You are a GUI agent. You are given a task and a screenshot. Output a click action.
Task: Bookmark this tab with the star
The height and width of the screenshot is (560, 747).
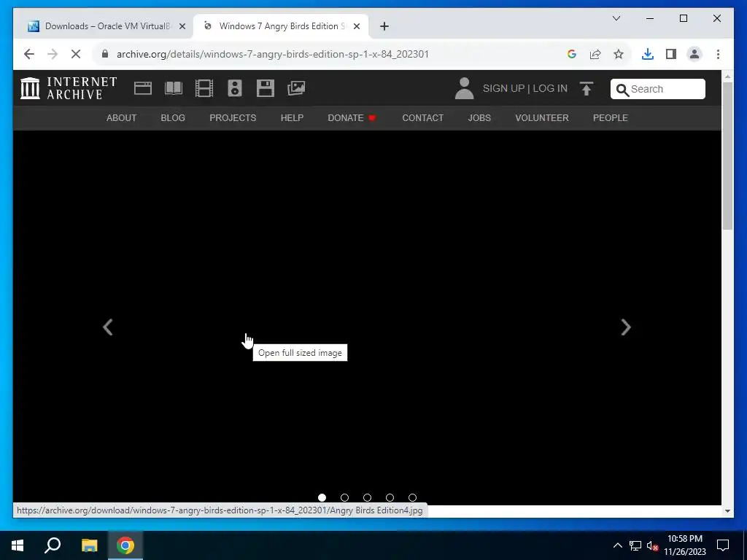[x=619, y=54]
